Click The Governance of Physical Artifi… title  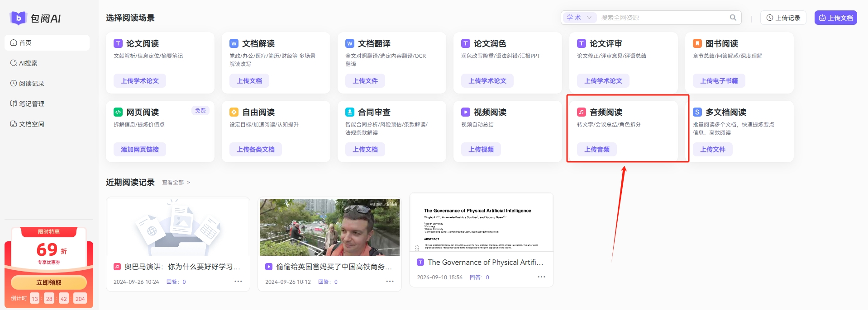(x=486, y=262)
